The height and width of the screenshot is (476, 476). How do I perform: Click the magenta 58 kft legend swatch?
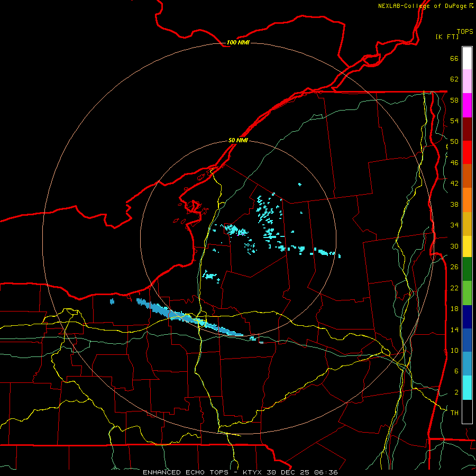click(x=467, y=105)
